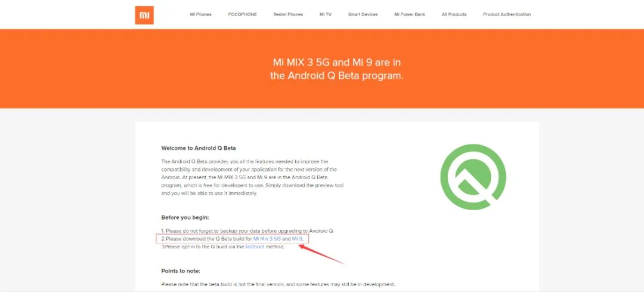
Task: Click the beta build not final version note
Action: point(278,284)
